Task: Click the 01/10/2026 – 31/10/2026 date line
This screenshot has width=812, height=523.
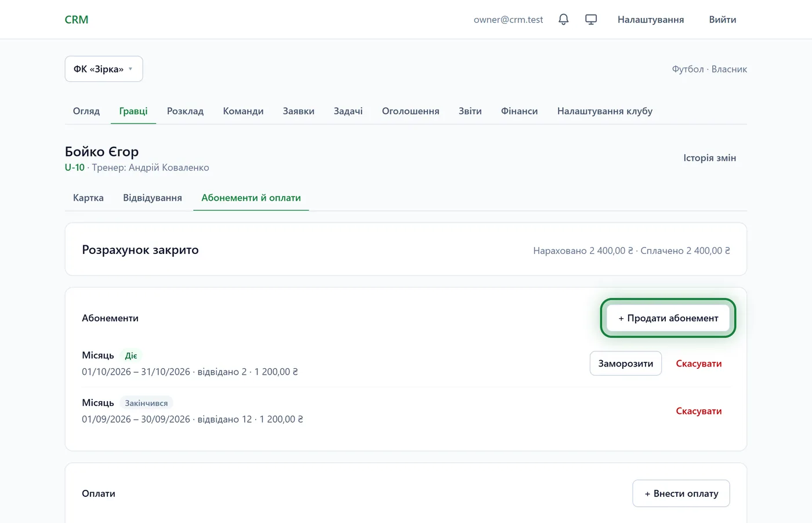Action: [x=136, y=372]
